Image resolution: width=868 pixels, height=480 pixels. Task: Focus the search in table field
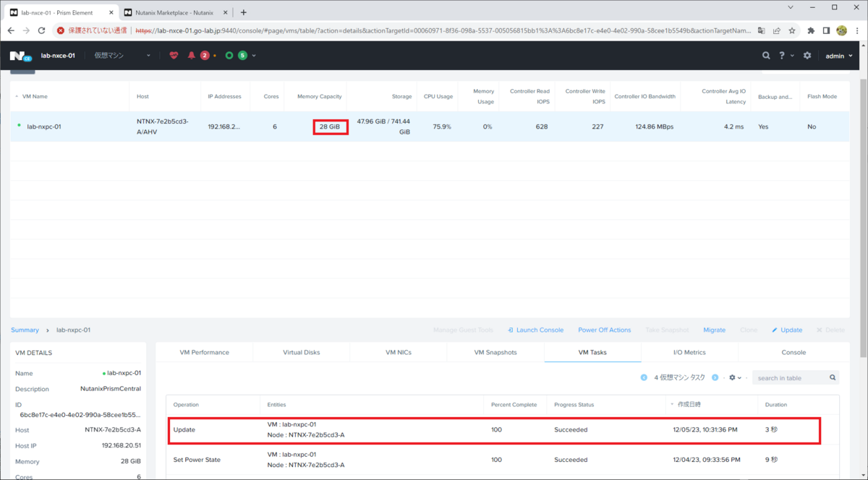pyautogui.click(x=790, y=377)
